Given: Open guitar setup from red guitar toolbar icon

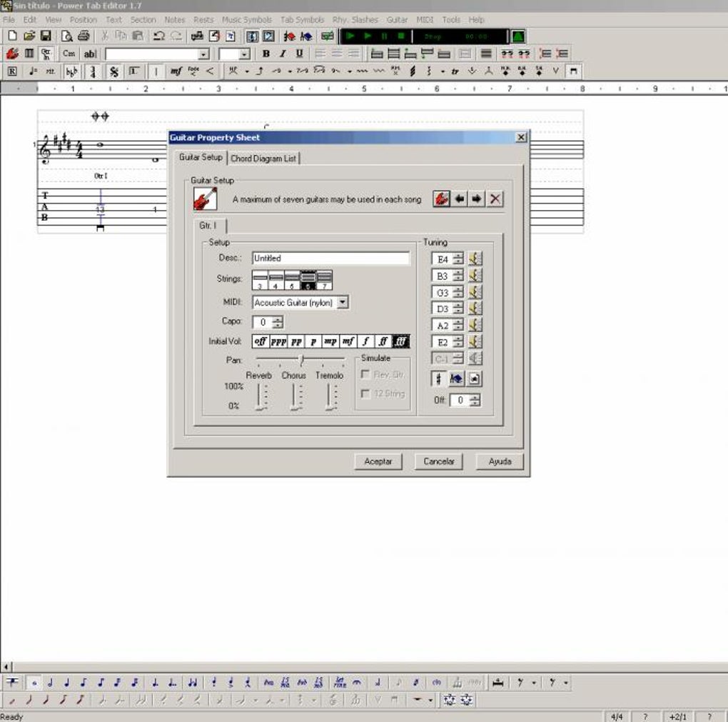Looking at the screenshot, I should point(13,54).
